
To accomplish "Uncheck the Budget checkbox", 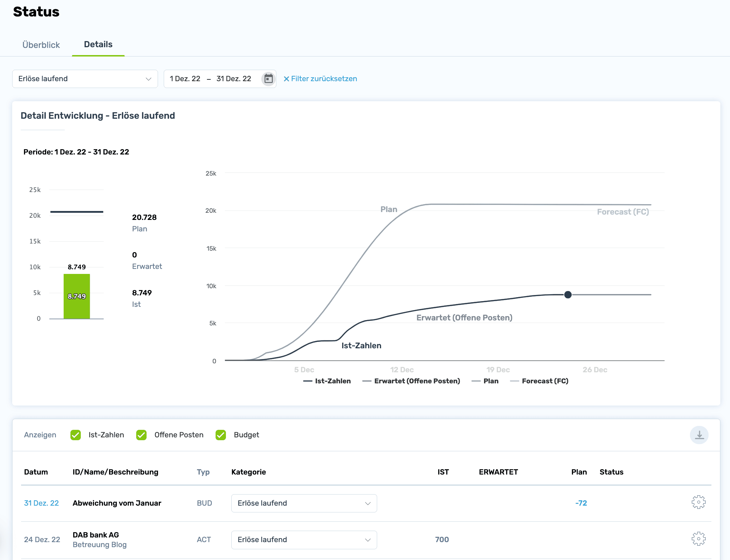I will click(x=221, y=435).
